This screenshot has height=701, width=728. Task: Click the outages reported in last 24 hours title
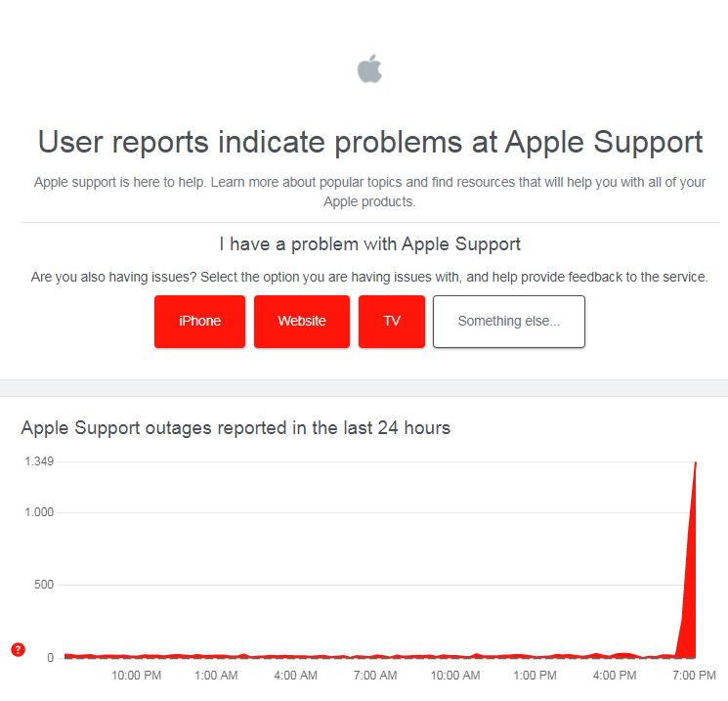pyautogui.click(x=236, y=427)
